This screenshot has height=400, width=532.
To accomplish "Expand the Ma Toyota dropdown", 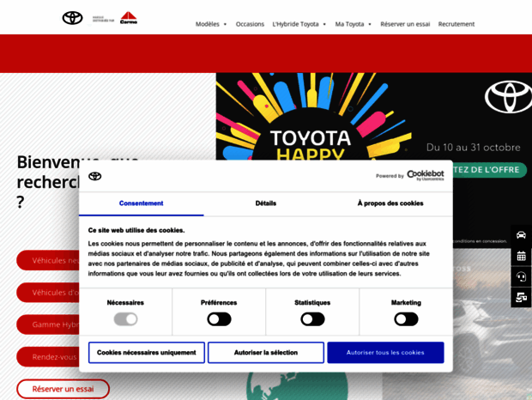I will pyautogui.click(x=354, y=24).
